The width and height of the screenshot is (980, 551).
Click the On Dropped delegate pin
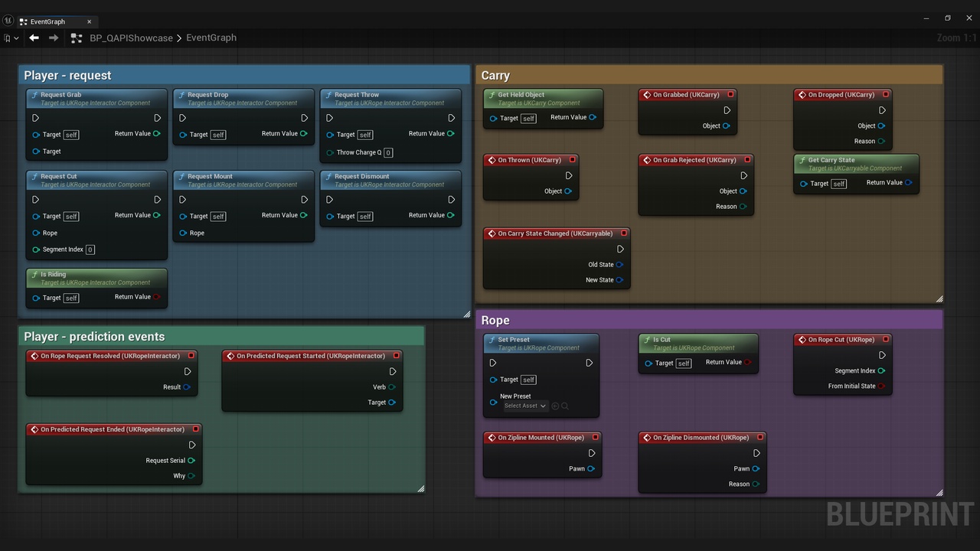(886, 95)
